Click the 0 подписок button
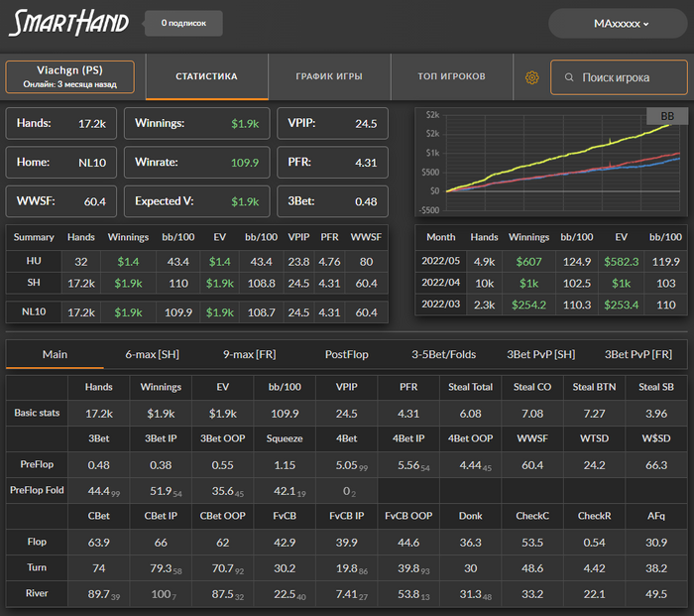 [183, 23]
